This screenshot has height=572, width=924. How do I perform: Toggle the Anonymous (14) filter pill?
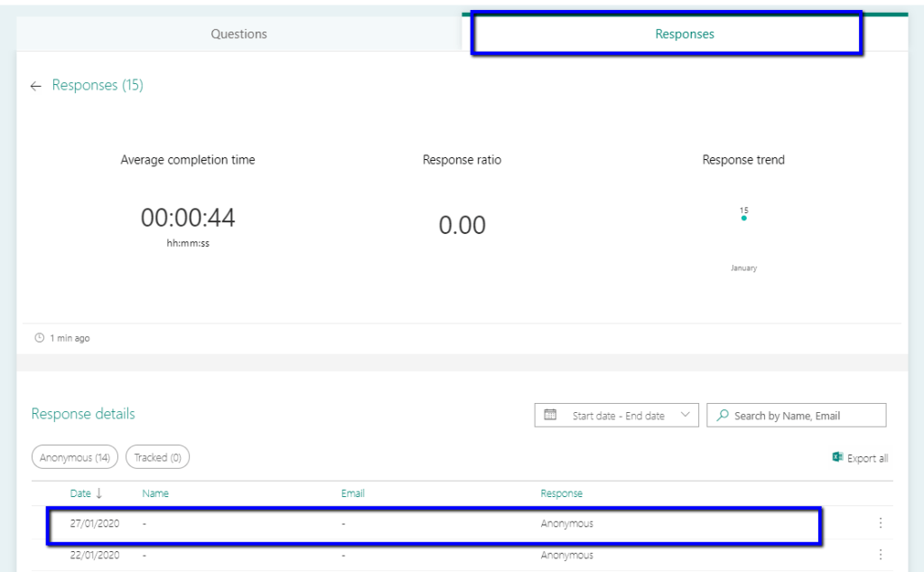tap(75, 458)
